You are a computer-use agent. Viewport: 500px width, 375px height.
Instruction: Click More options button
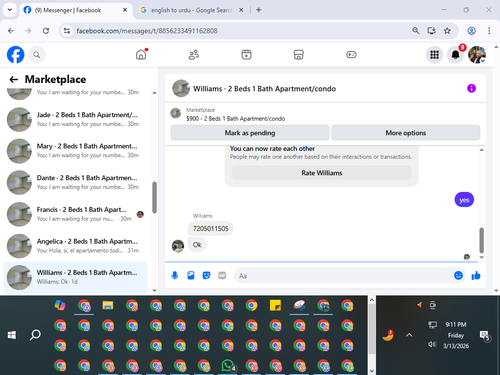406,133
